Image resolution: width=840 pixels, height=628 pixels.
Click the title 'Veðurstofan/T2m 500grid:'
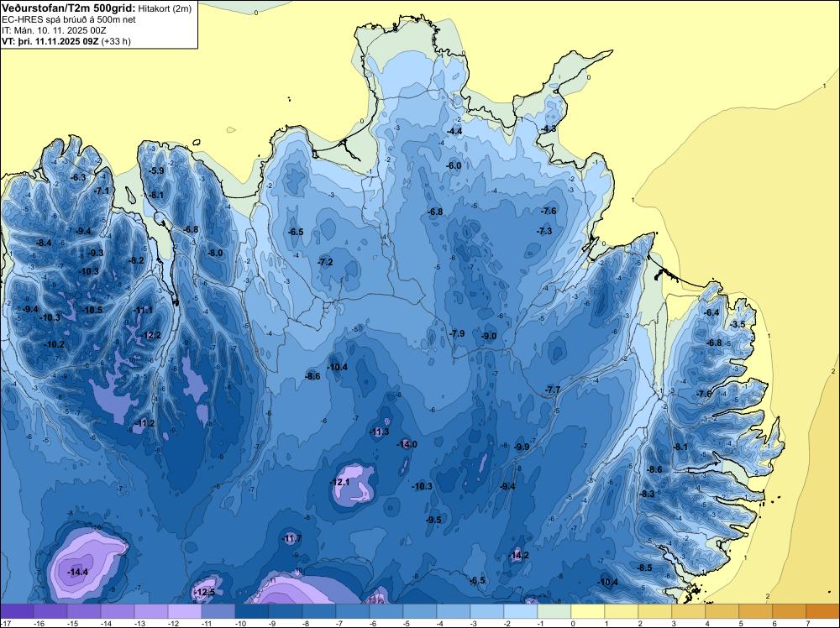click(68, 8)
